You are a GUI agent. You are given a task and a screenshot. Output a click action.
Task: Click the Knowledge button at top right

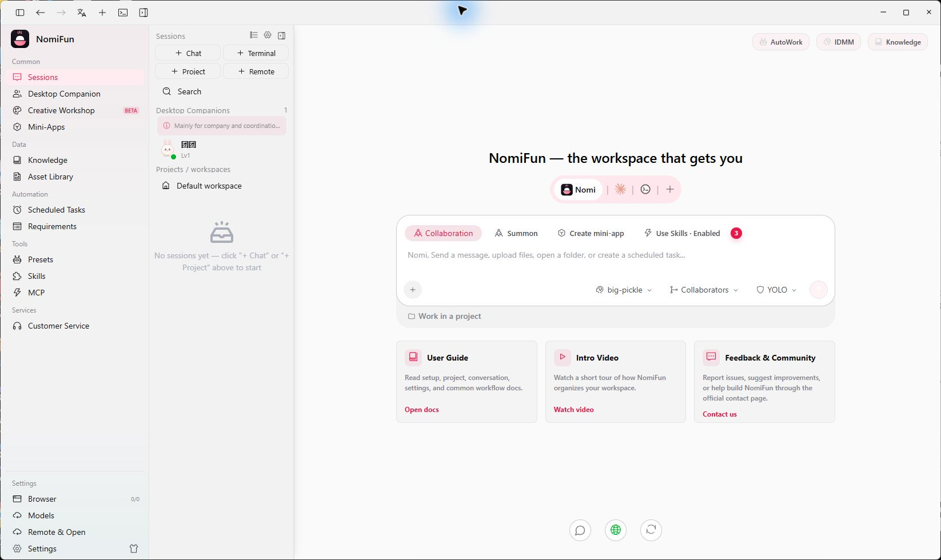898,42
